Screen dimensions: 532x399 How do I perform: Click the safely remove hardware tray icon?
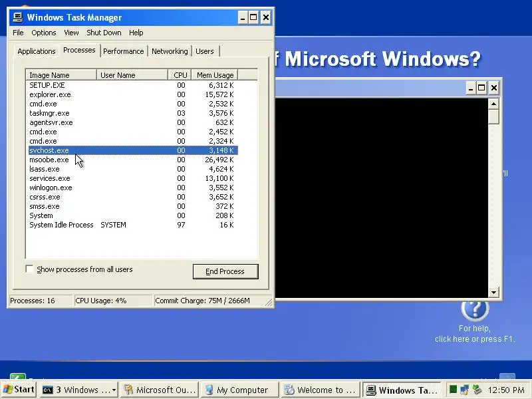click(x=477, y=389)
